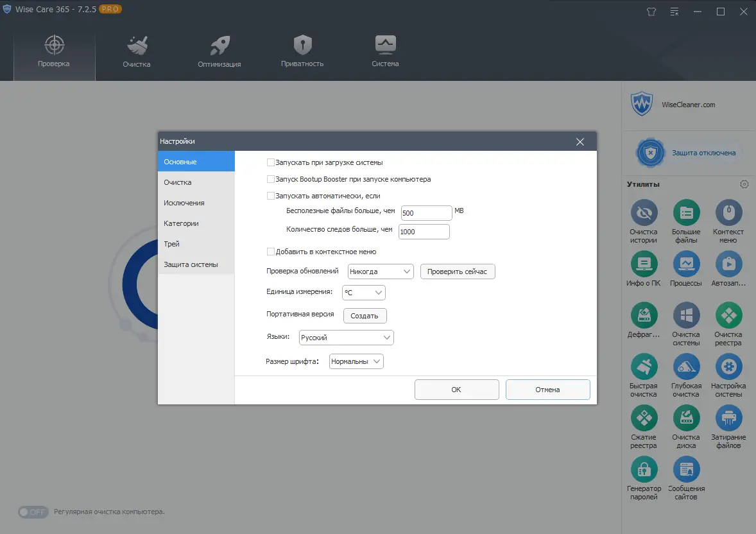The width and height of the screenshot is (756, 534).
Task: Launch Затирание файлов utility
Action: tap(728, 418)
